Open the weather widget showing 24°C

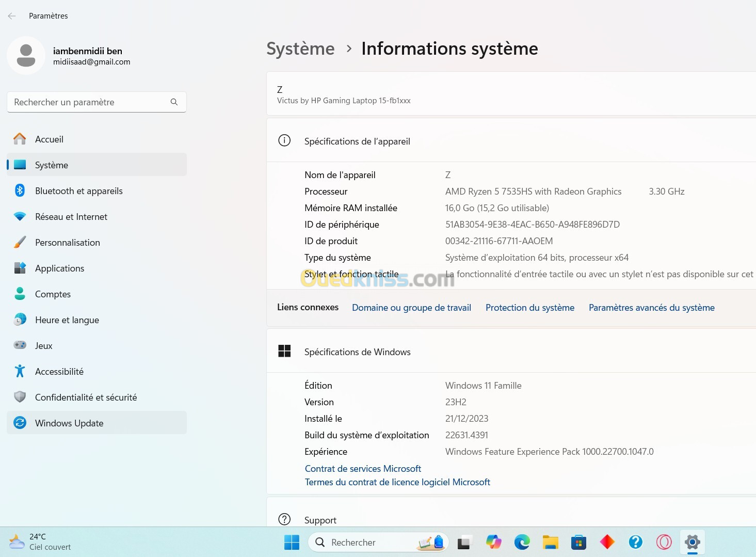40,542
